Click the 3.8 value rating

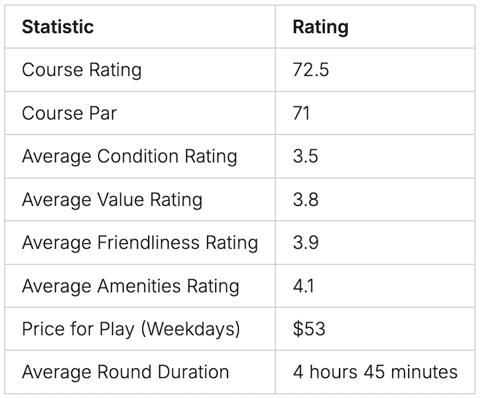306,200
